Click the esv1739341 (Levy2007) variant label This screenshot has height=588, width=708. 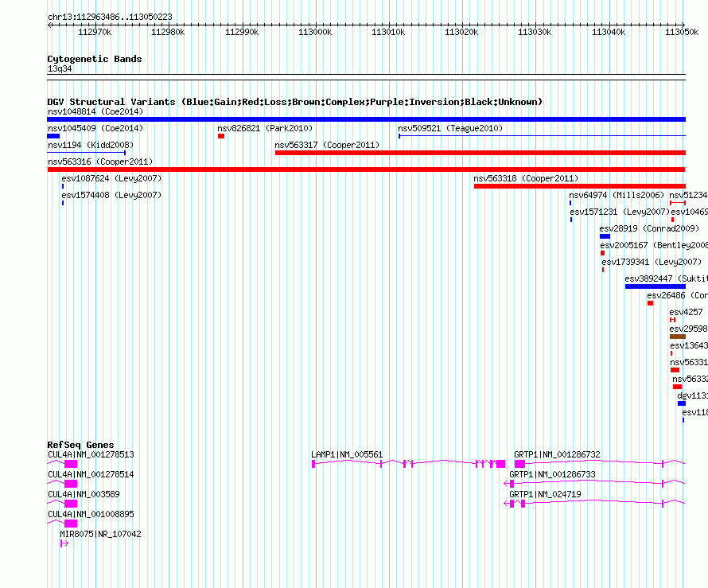pos(652,262)
